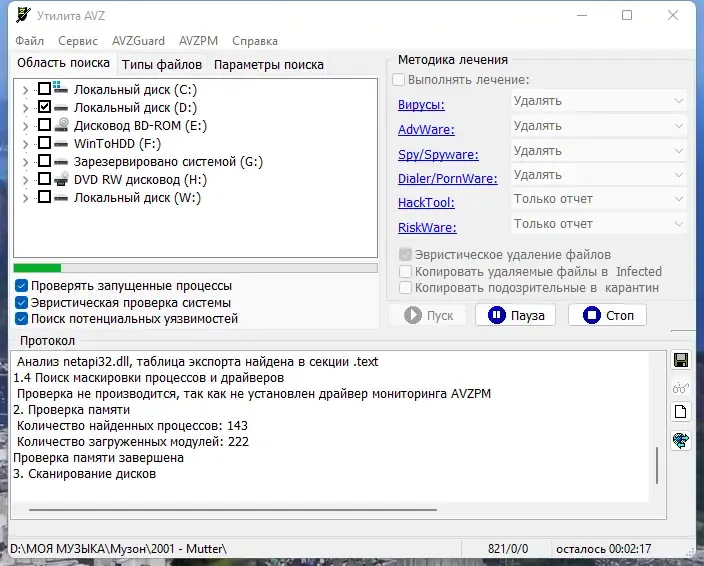The width and height of the screenshot is (704, 566).
Task: Click the Пуск button
Action: tap(428, 315)
